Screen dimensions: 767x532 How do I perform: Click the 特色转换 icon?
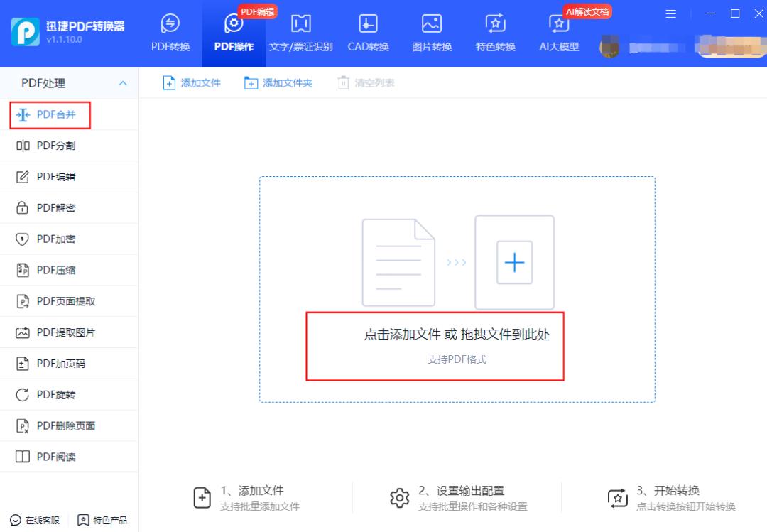tap(495, 24)
